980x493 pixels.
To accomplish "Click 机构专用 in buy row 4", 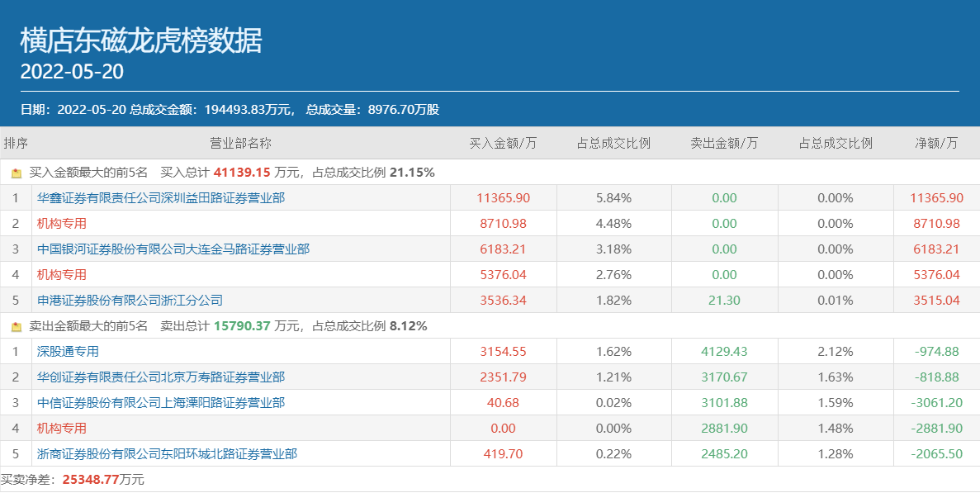I will point(61,275).
